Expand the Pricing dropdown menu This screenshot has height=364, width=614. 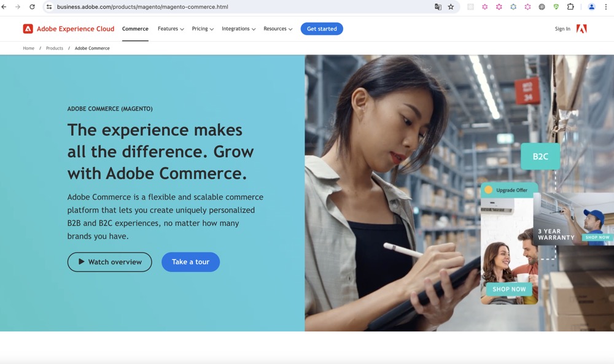coord(203,29)
